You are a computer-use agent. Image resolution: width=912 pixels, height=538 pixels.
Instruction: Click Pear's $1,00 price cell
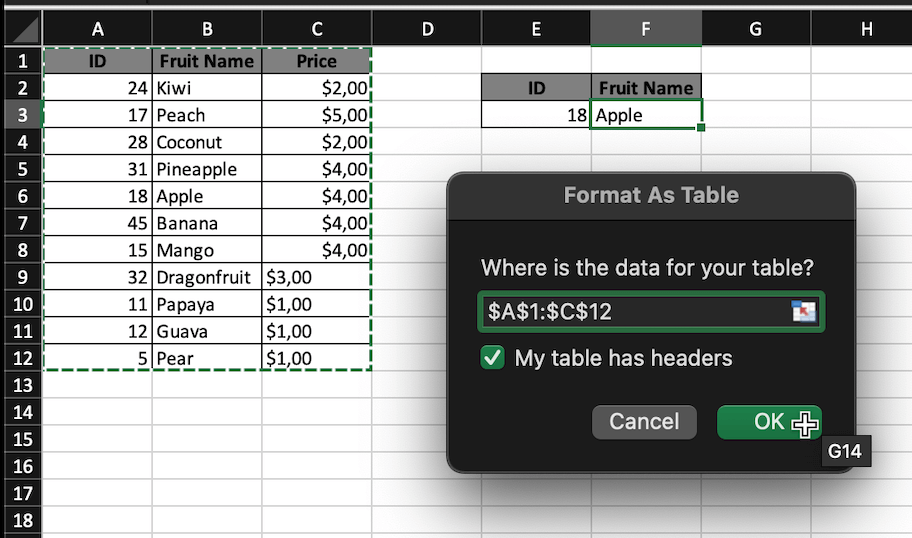[316, 358]
